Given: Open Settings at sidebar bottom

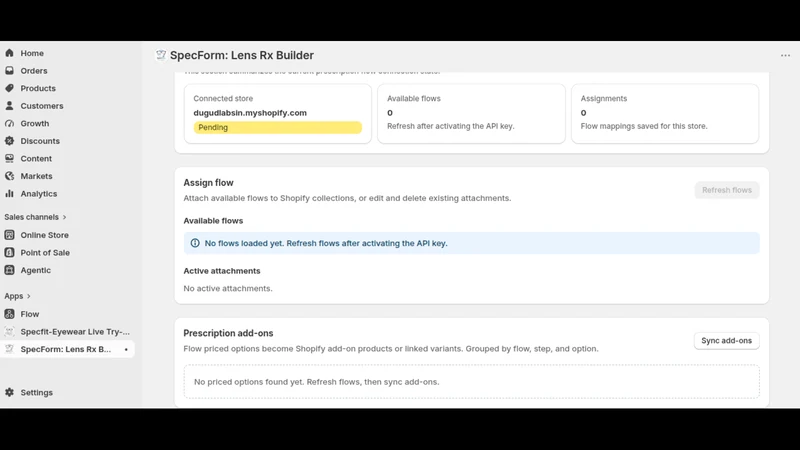Looking at the screenshot, I should click(36, 392).
